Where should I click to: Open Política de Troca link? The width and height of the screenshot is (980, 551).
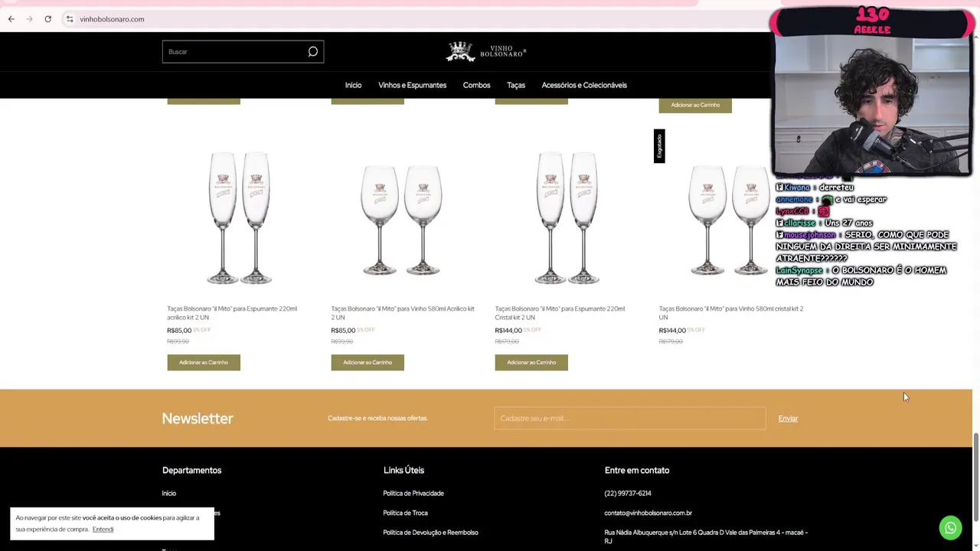pos(405,513)
